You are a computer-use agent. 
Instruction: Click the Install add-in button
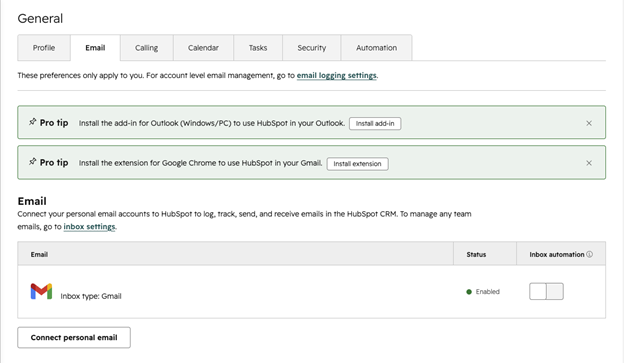pyautogui.click(x=375, y=123)
